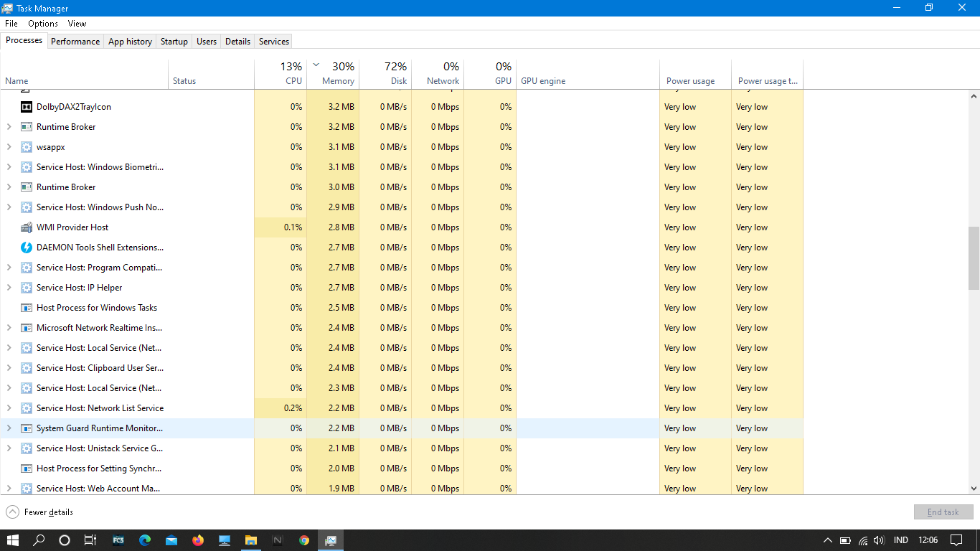Click the System Guard Runtime Monitor icon
Viewport: 980px width, 551px height.
(x=26, y=428)
